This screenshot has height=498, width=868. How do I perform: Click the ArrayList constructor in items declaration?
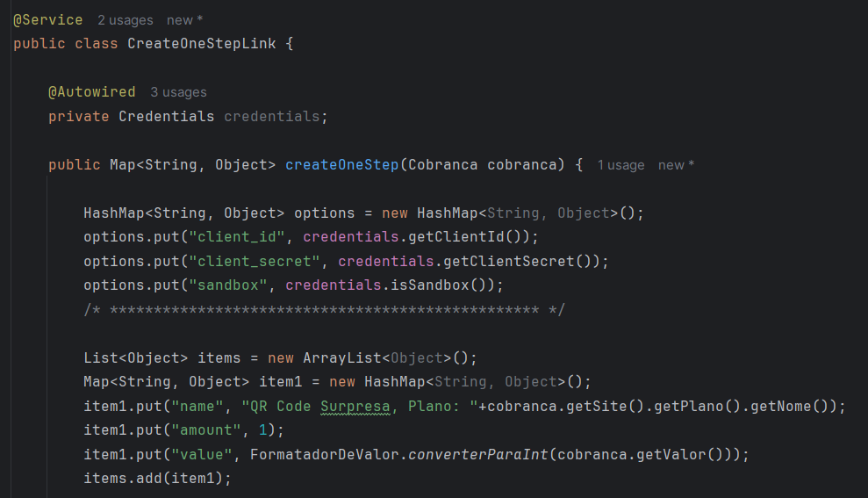point(342,357)
